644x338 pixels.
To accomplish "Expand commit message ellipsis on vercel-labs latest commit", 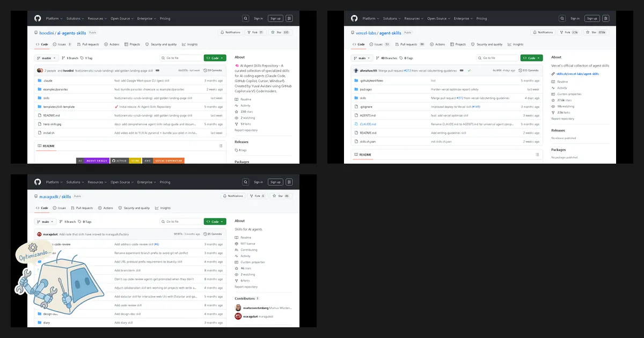I will [462, 70].
